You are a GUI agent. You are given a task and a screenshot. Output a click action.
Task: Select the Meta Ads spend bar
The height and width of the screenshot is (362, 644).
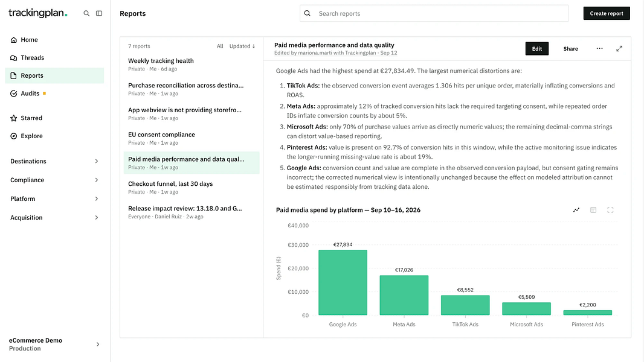[404, 295]
